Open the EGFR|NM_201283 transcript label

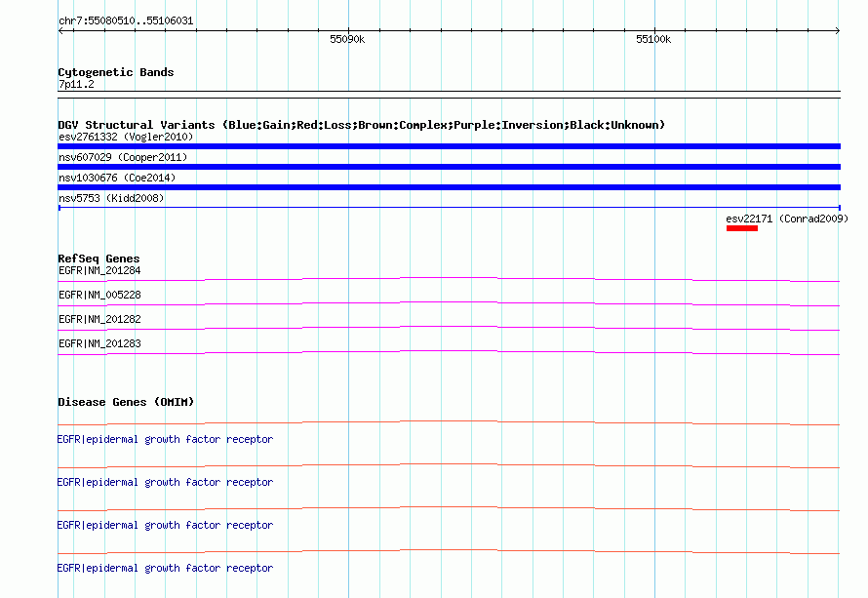[99, 343]
